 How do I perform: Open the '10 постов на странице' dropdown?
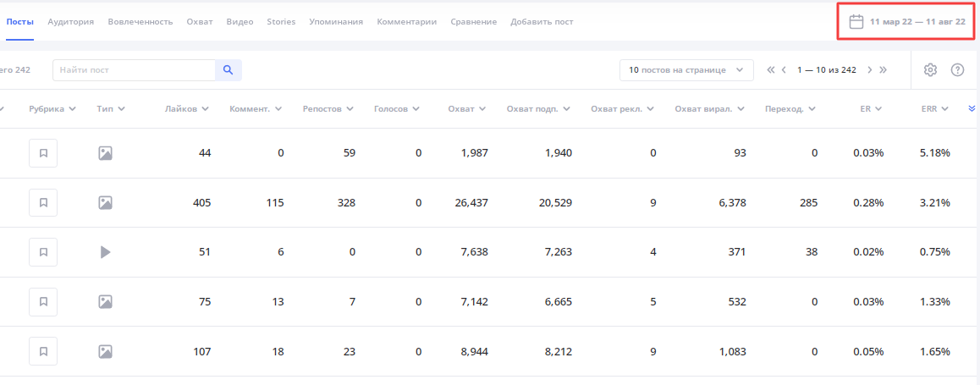click(686, 70)
